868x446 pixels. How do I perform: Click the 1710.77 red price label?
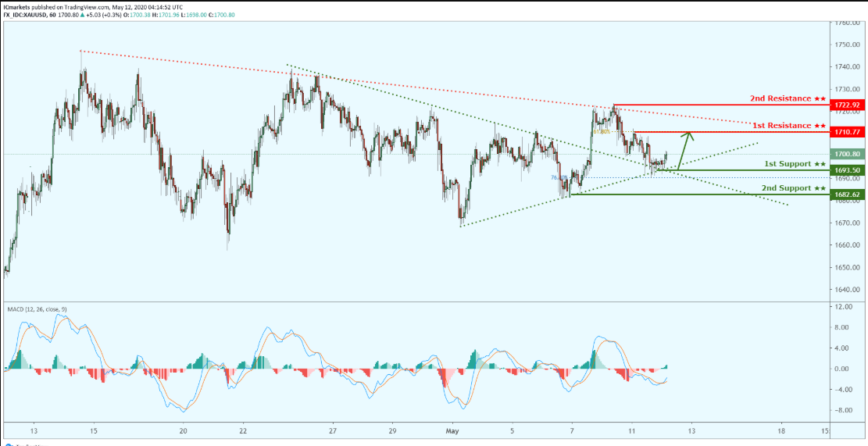coord(847,132)
